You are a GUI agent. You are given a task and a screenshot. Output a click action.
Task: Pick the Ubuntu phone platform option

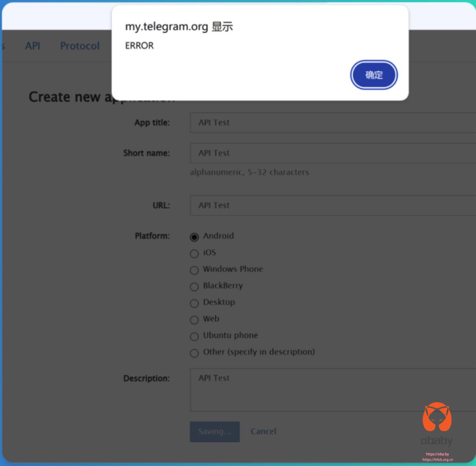click(x=194, y=336)
